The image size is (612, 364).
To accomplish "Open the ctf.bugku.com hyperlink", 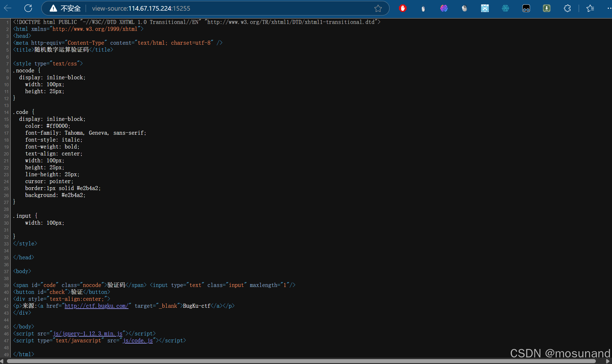I will point(96,306).
